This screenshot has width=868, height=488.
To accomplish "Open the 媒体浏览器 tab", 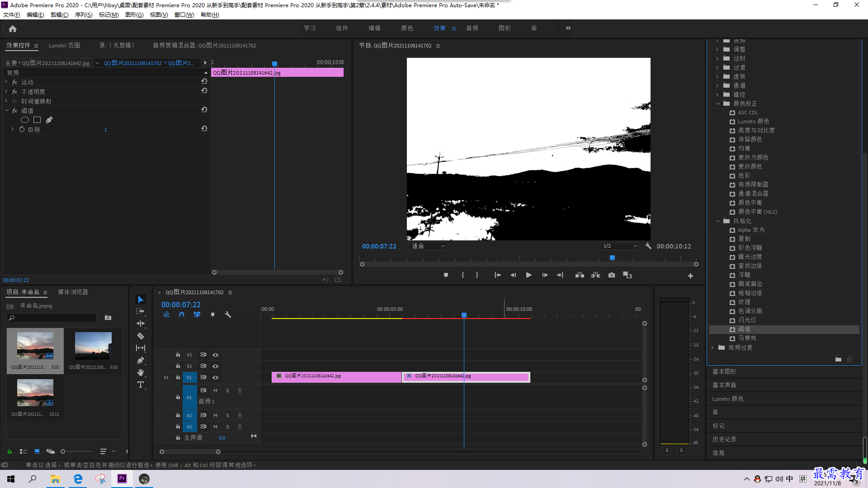I will [73, 292].
